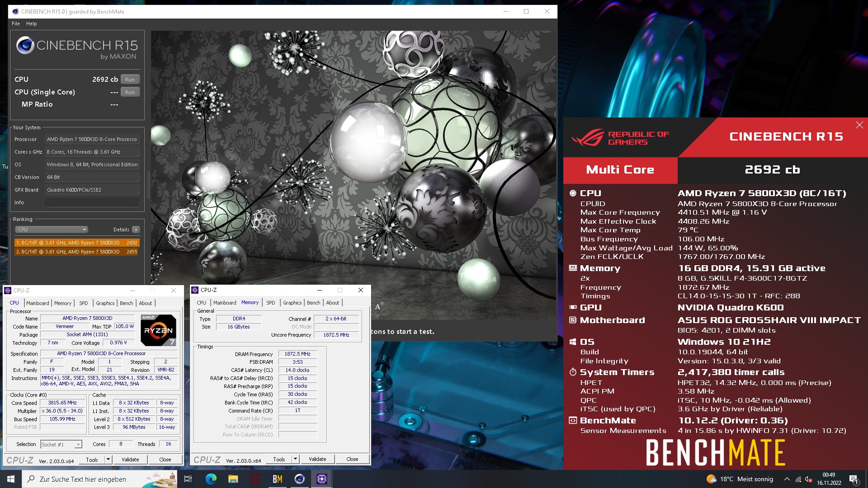Open weather widget showing 18°C
The width and height of the screenshot is (868, 488).
click(740, 479)
